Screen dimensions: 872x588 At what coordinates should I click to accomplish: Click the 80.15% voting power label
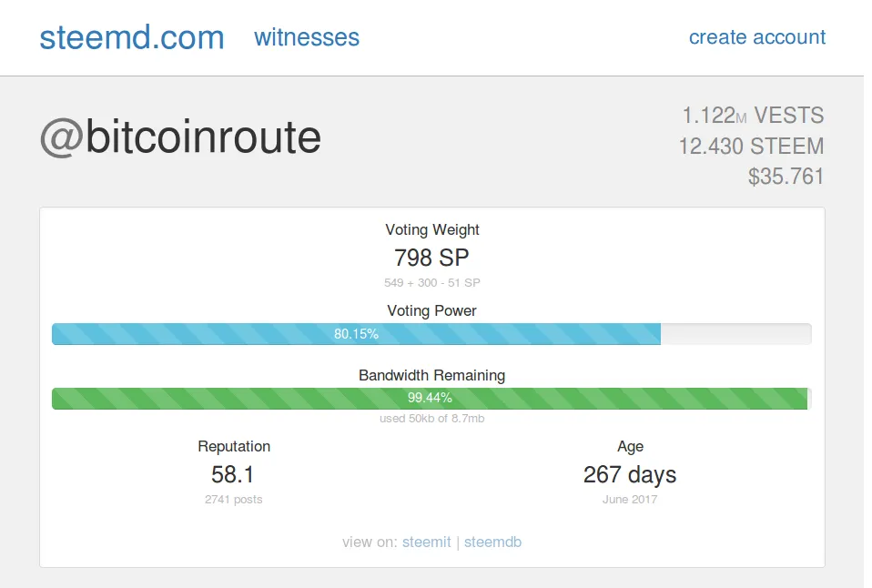pos(356,334)
